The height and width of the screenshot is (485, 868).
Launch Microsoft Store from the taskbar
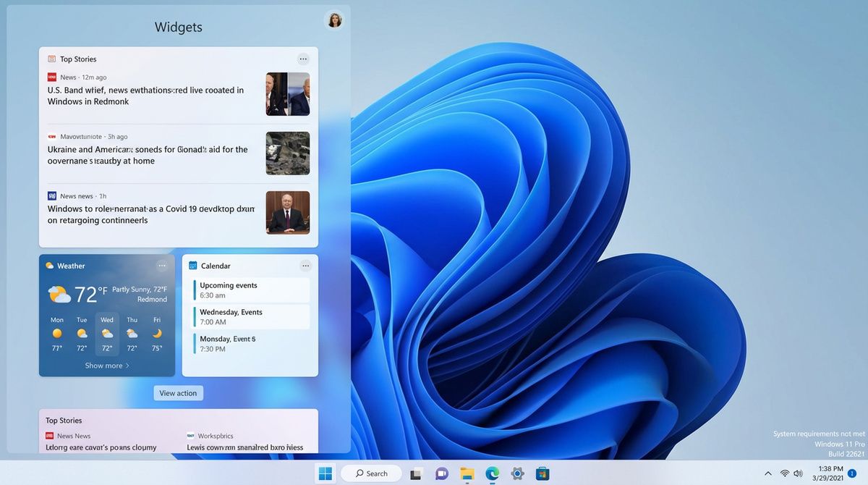coord(542,473)
